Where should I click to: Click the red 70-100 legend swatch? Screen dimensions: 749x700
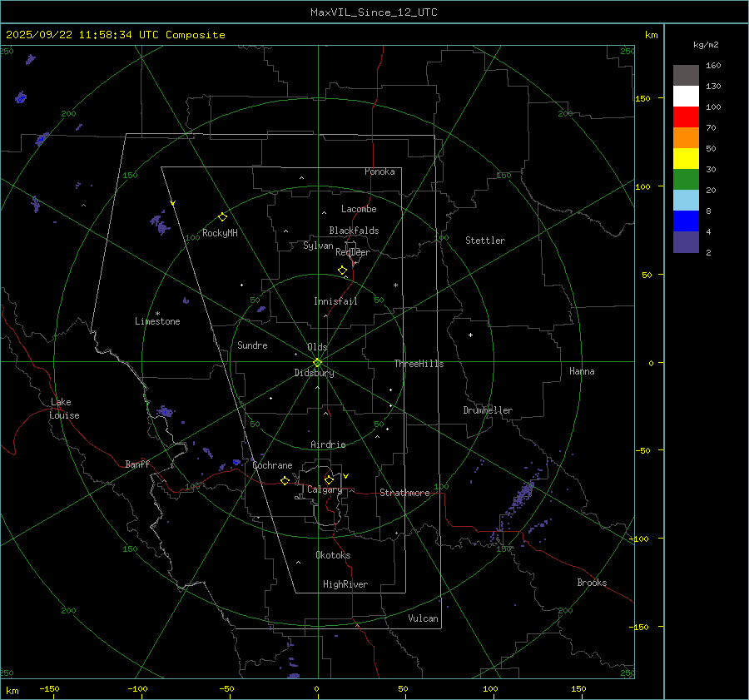point(686,117)
